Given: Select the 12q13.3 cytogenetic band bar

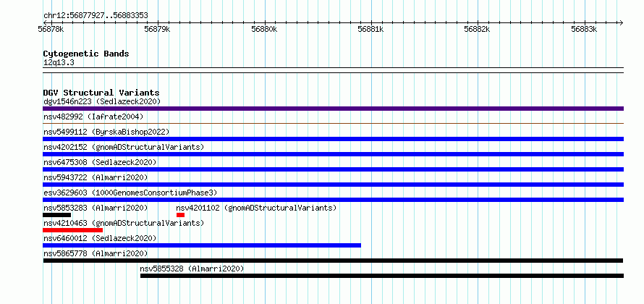Looking at the screenshot, I should [x=333, y=70].
